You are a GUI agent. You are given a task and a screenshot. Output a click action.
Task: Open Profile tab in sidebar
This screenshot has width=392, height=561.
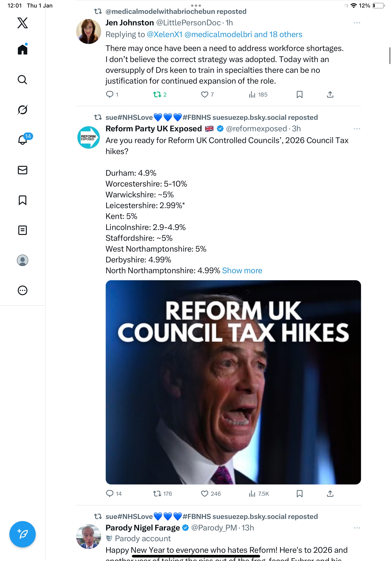(23, 260)
